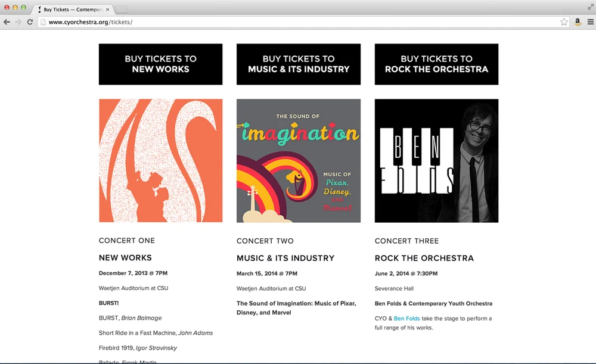Open the Ben Folds piano poster
Image resolution: width=596 pixels, height=364 pixels.
pos(436,161)
